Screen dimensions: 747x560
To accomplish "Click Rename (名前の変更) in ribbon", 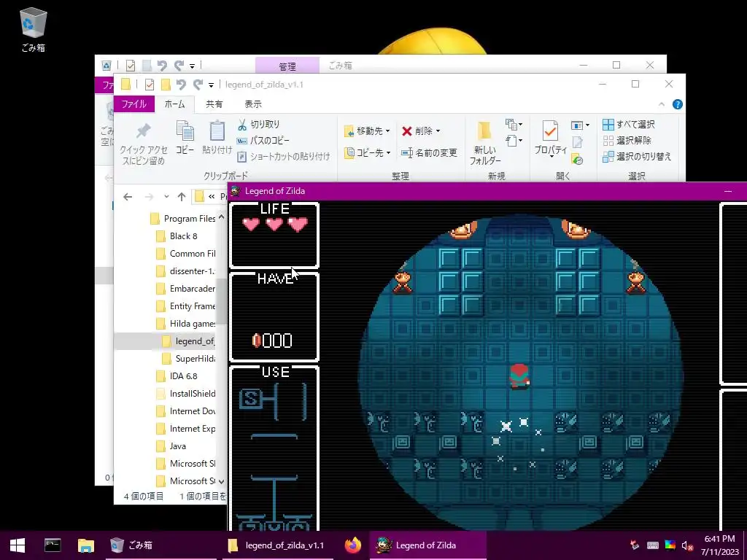I will click(429, 153).
